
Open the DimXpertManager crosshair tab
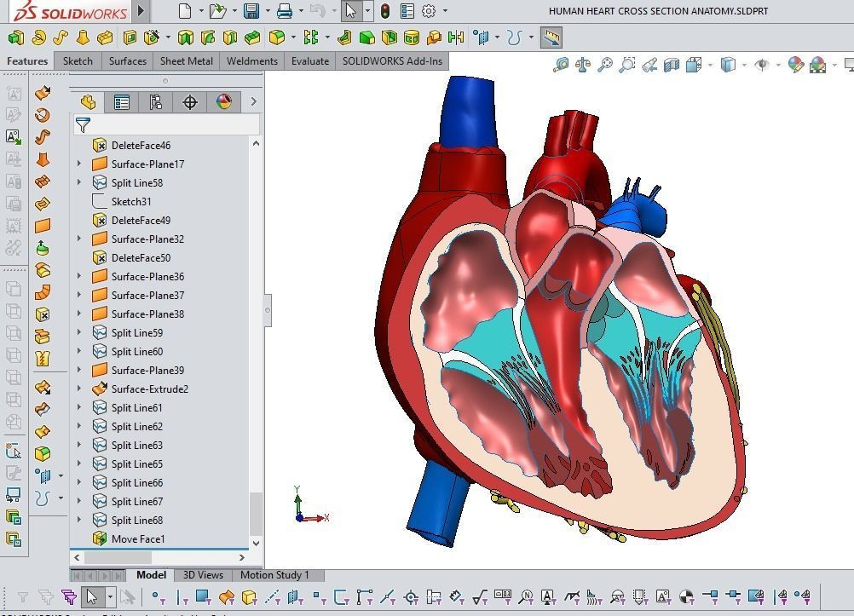coord(189,102)
